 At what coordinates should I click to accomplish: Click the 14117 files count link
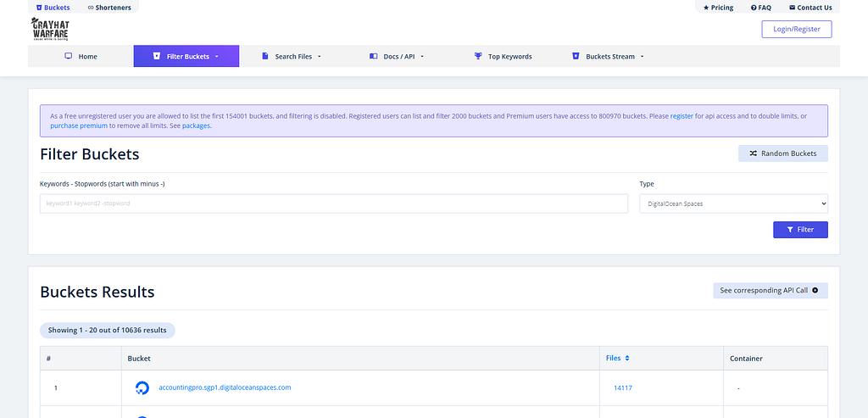tap(623, 388)
